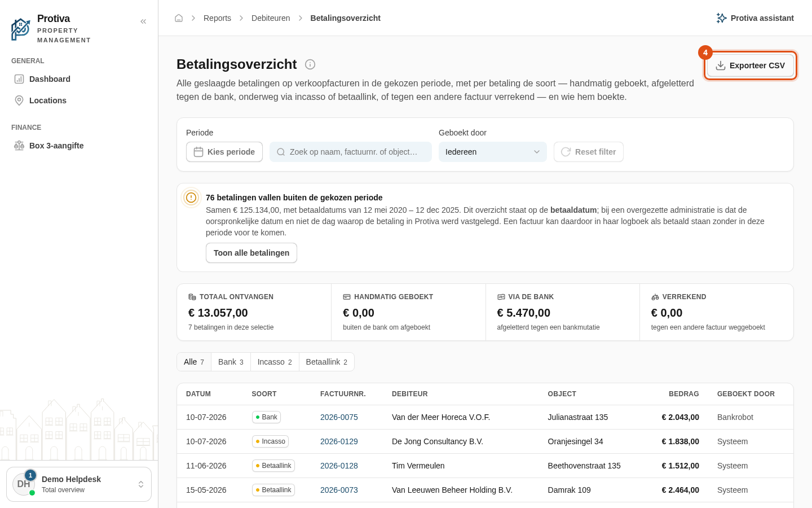Click Betaallink badge in Tim Vermeulen row
812x508 pixels.
[273, 466]
